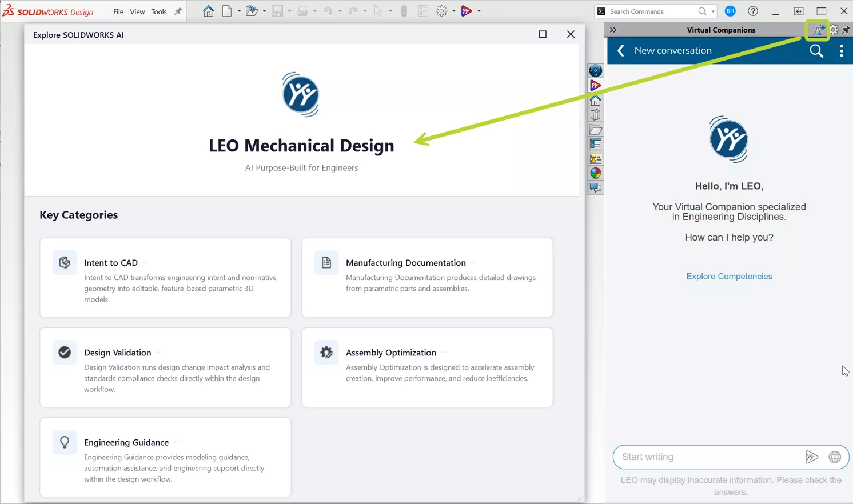
Task: Pin the Virtual Companions panel
Action: click(x=846, y=30)
